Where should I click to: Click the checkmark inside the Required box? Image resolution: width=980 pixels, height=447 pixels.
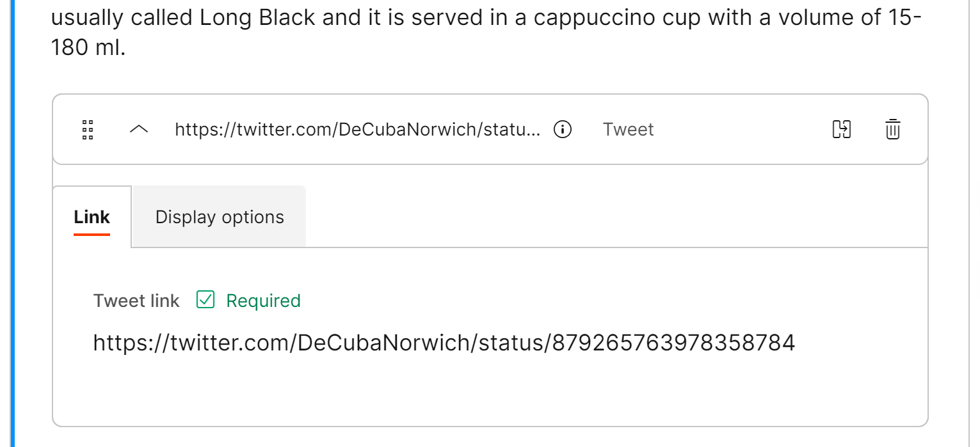click(205, 300)
